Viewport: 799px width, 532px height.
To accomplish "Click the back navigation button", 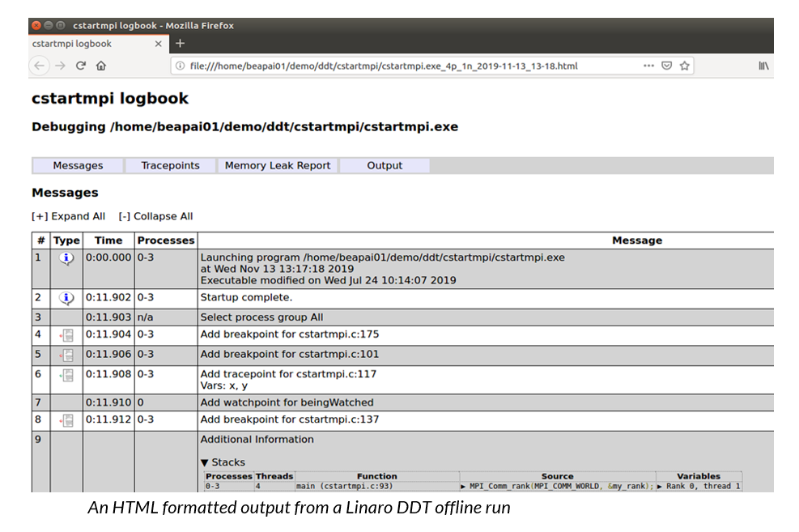I will coord(40,66).
